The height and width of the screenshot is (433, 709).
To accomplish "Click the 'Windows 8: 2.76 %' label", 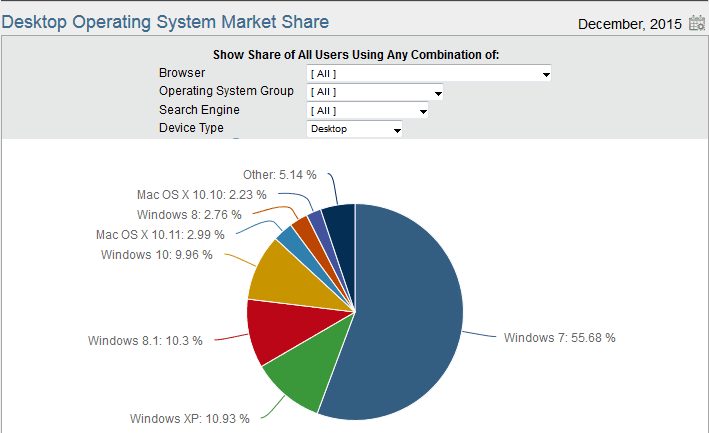I will tap(189, 214).
